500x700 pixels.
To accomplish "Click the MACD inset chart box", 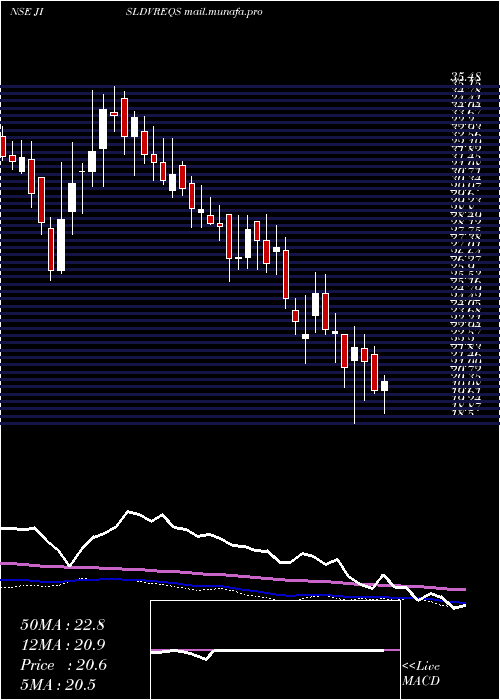I will click(275, 650).
